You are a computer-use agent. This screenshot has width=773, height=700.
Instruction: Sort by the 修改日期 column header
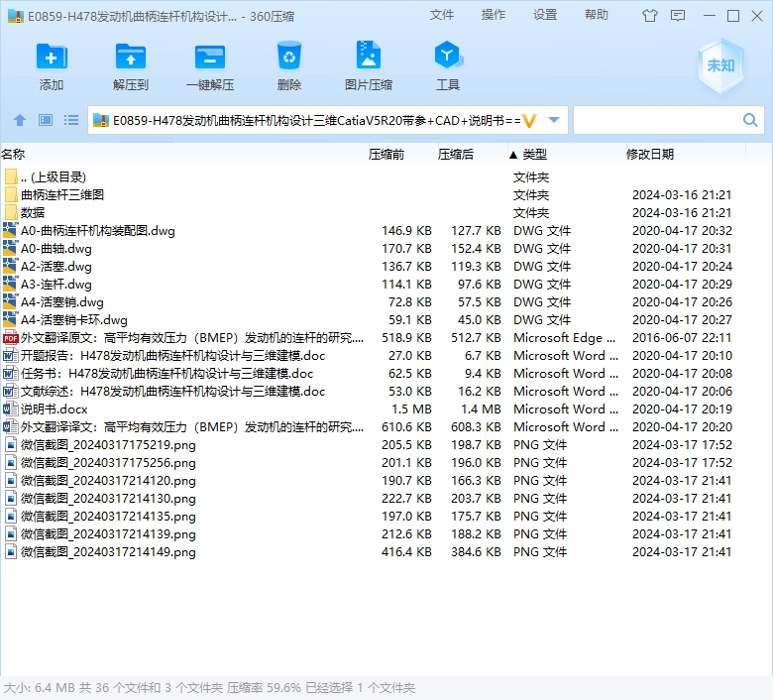(650, 155)
